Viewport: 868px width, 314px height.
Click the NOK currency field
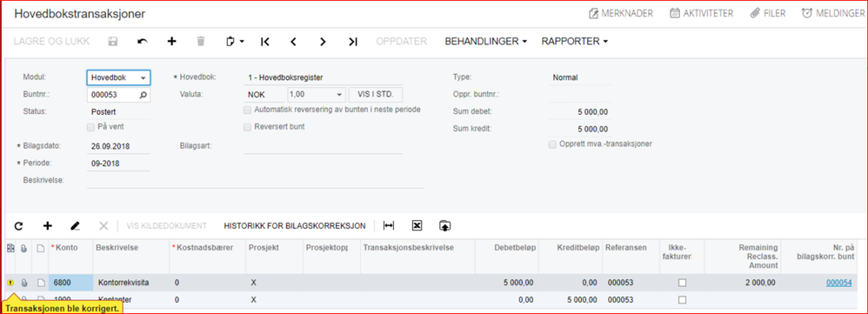coord(264,95)
